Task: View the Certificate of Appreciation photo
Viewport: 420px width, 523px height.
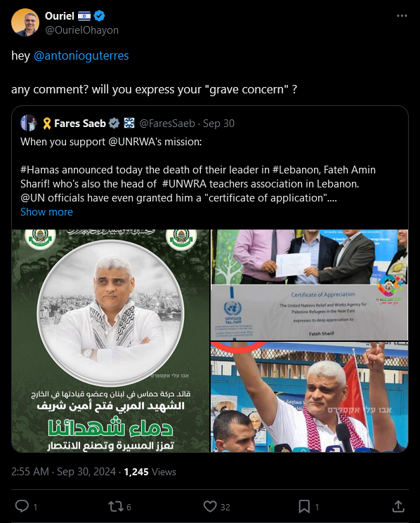Action: pos(310,284)
